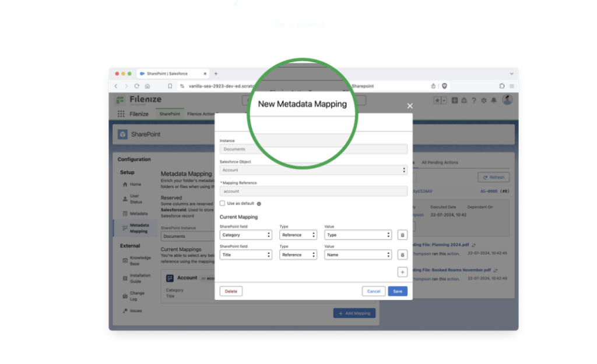Open the favorites list dropdown arrow

click(444, 100)
